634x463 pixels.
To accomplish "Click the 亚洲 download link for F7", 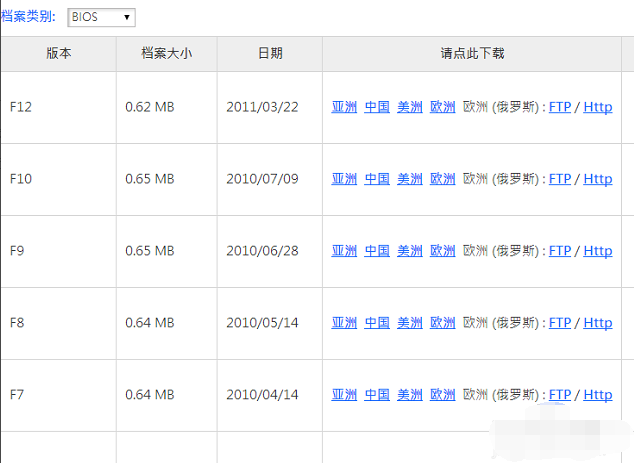I will point(344,395).
